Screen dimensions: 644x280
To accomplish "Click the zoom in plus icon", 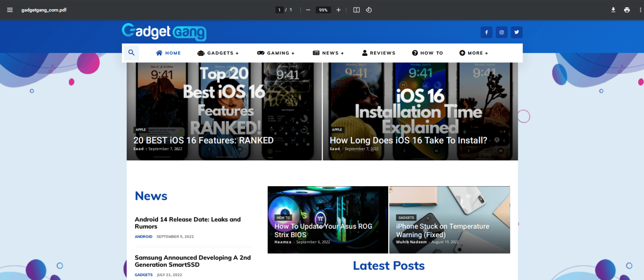I will click(x=338, y=10).
